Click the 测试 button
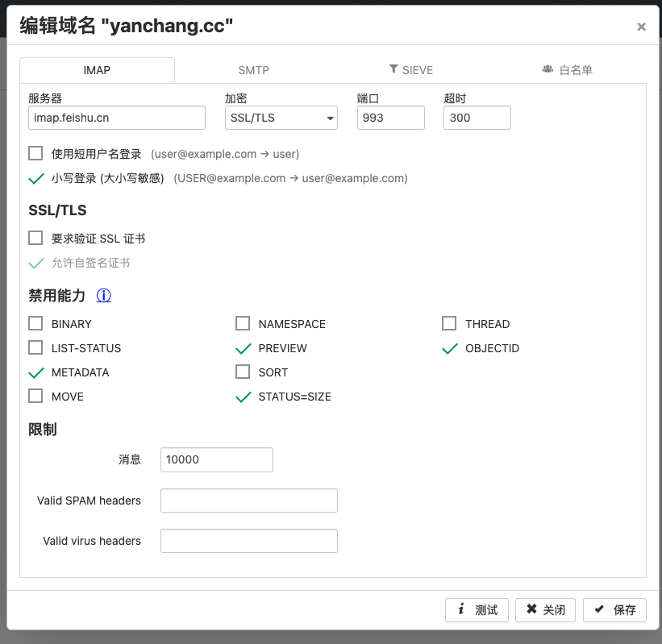The width and height of the screenshot is (662, 644). tap(477, 609)
